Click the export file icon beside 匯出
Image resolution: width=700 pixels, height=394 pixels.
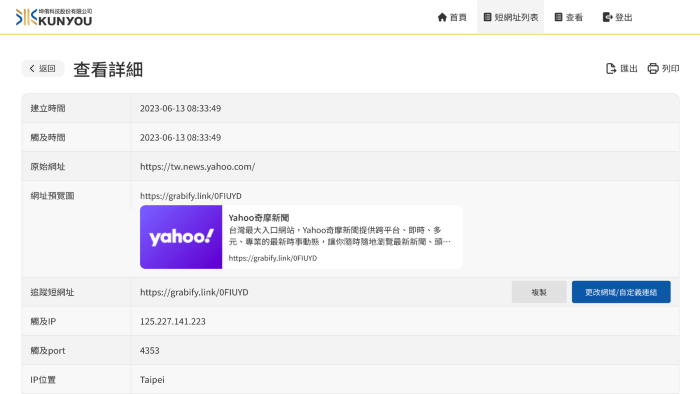click(611, 68)
